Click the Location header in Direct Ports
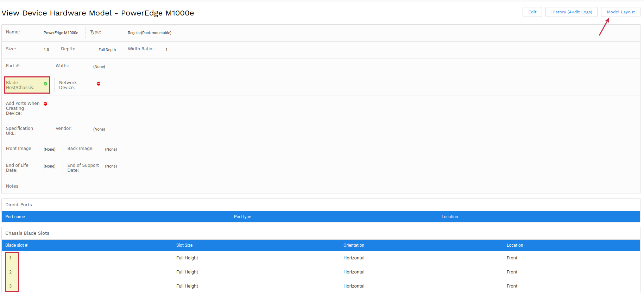This screenshot has height=296, width=644. tap(450, 217)
